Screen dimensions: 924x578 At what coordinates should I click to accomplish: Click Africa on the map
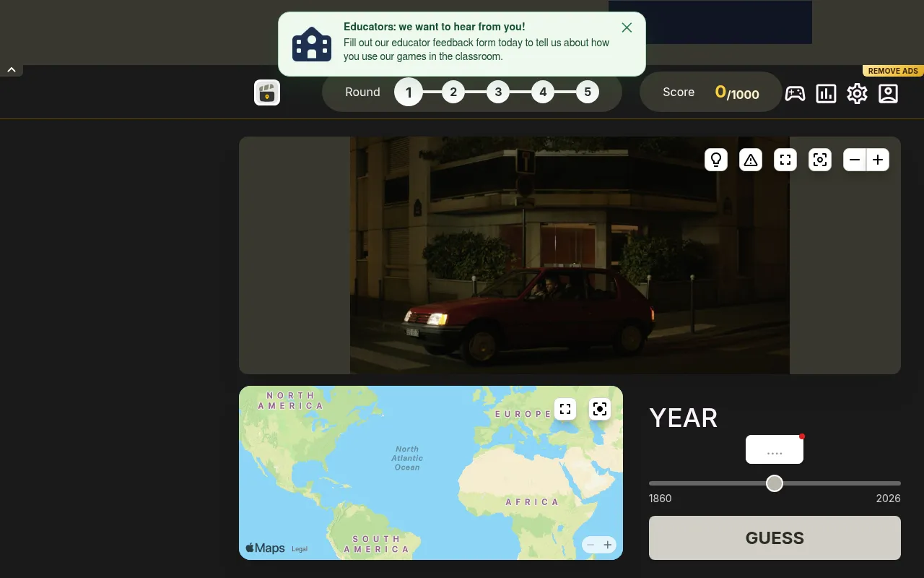[x=532, y=501]
